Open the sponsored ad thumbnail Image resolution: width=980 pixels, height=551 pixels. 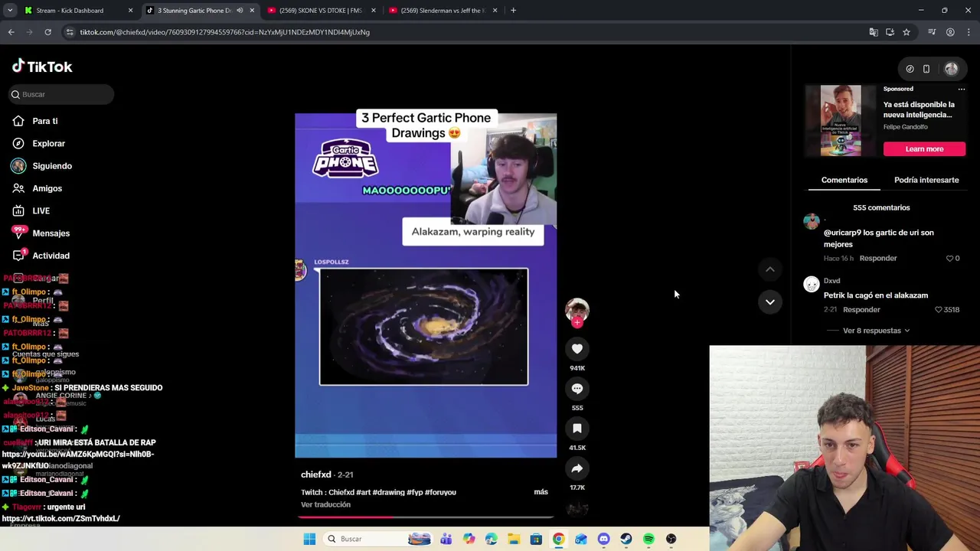tap(841, 121)
